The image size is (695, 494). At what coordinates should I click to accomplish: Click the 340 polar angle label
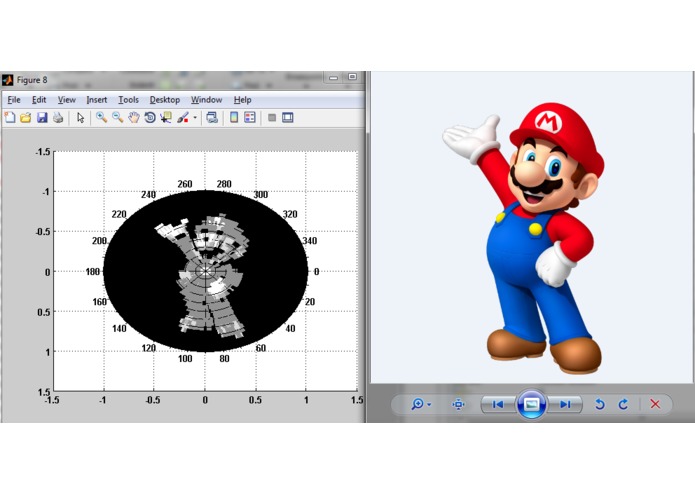(309, 241)
